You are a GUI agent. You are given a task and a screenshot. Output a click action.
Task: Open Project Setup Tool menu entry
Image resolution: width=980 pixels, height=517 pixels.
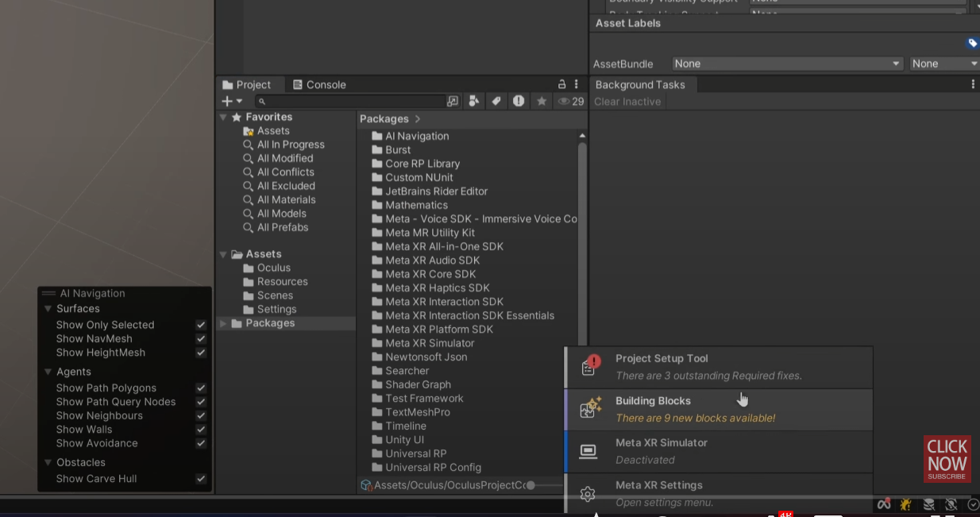[719, 367]
